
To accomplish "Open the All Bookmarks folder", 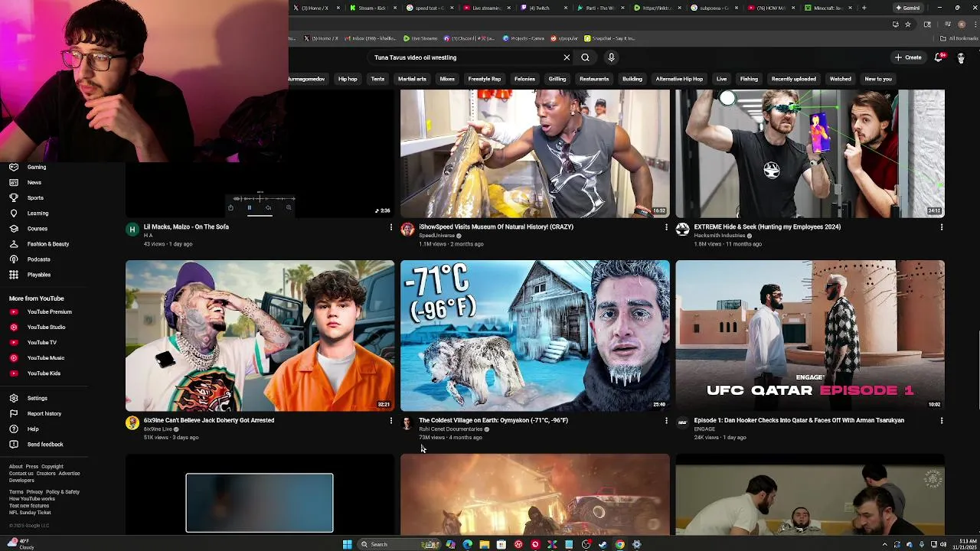I will tap(960, 38).
